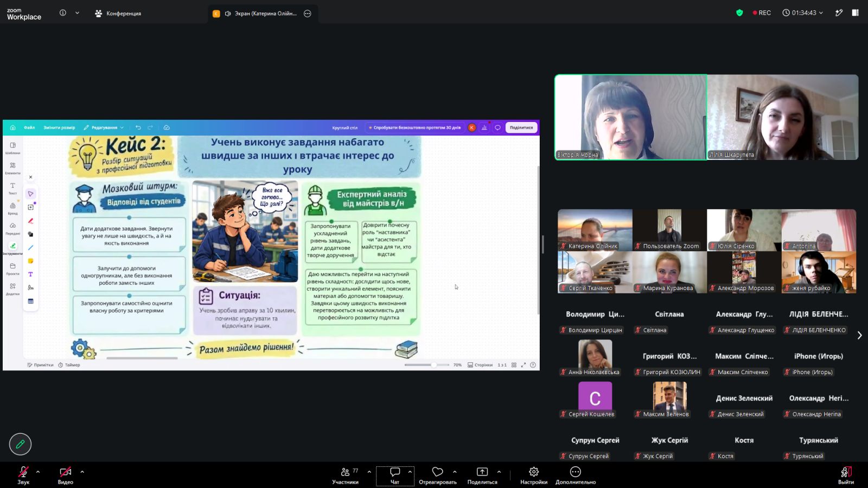The height and width of the screenshot is (488, 868).
Task: Expand the meeting timer 01:34:43 dropdown
Action: pyautogui.click(x=803, y=12)
